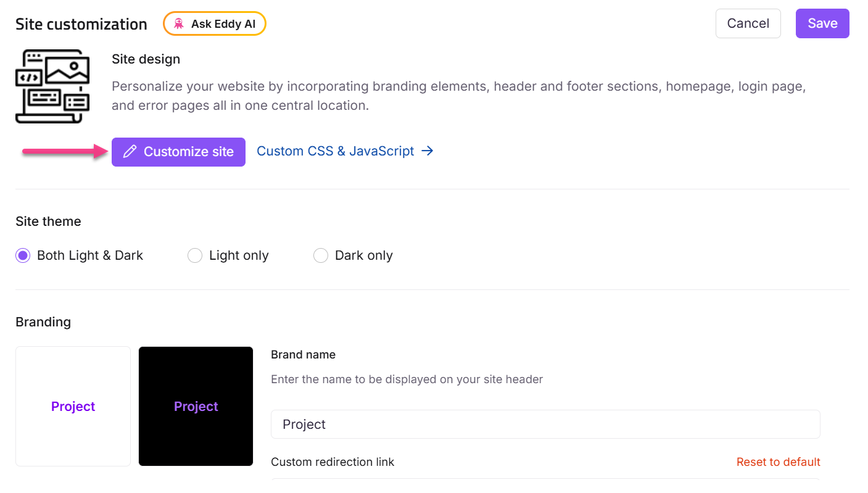The height and width of the screenshot is (493, 868).
Task: Save the site customization changes
Action: [x=822, y=23]
